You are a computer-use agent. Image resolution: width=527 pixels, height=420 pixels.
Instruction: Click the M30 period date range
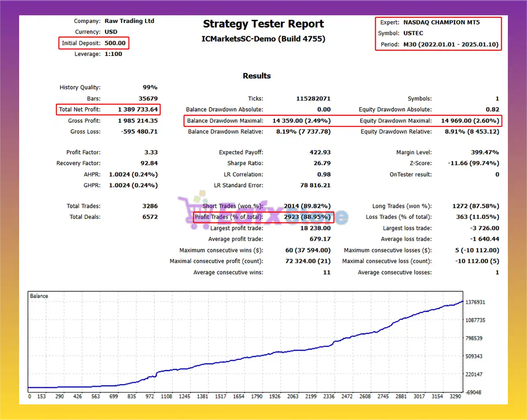450,44
